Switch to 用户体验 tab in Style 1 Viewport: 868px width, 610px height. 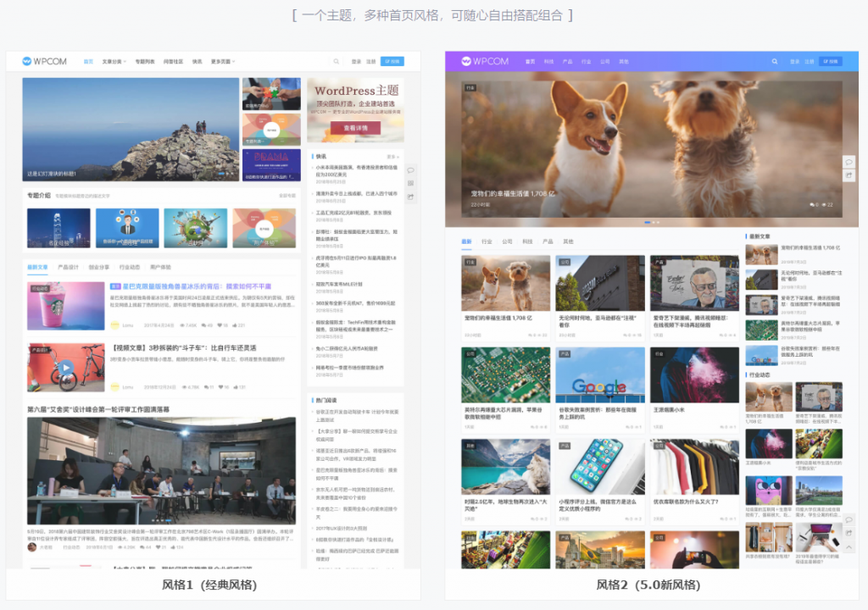[160, 268]
